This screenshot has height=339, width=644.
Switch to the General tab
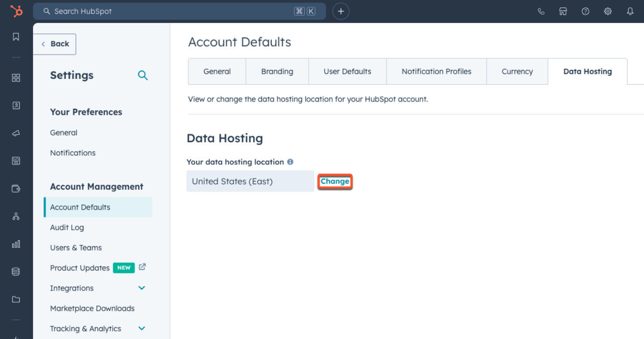(217, 71)
